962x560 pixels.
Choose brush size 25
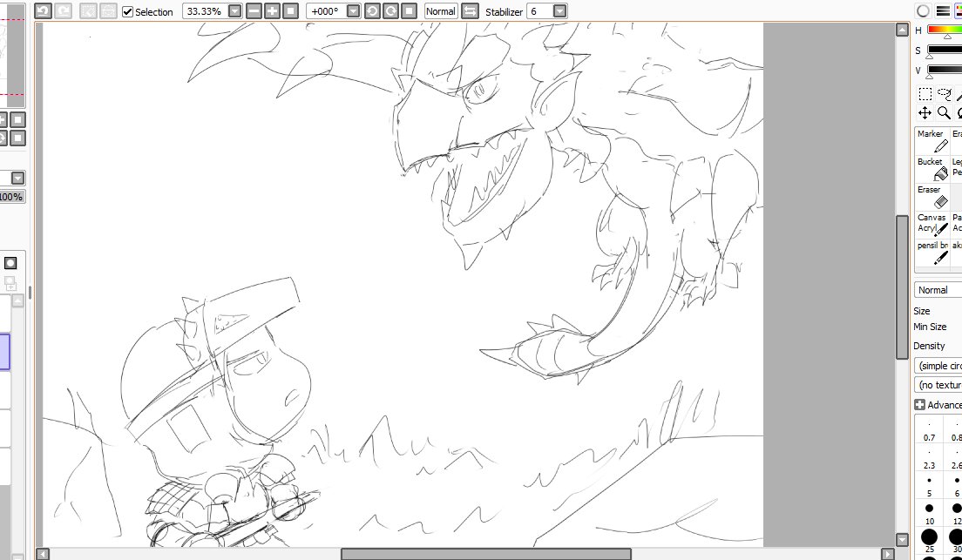click(930, 541)
